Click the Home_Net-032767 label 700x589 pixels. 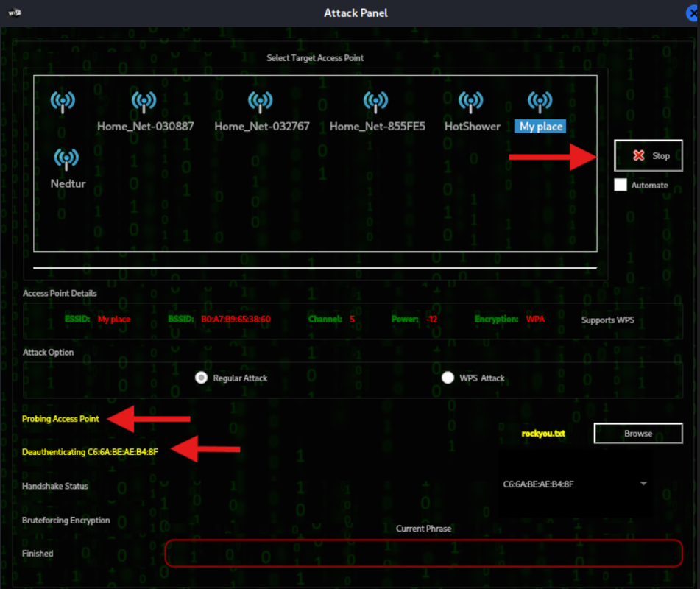[262, 127]
